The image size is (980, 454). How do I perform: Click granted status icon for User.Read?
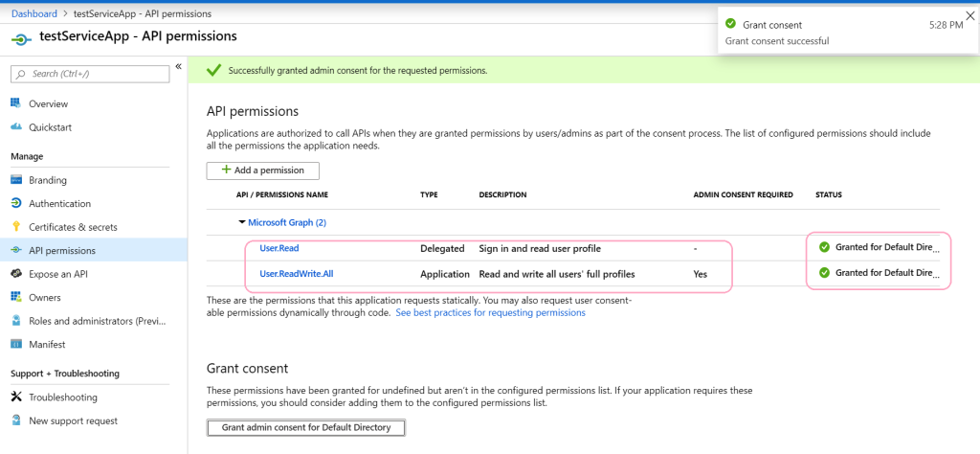point(824,247)
